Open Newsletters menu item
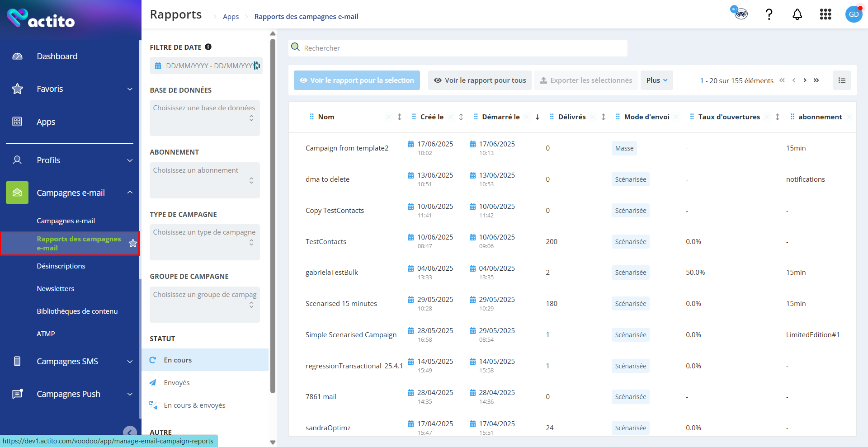Screen dimensions: 868x447 pyautogui.click(x=56, y=289)
